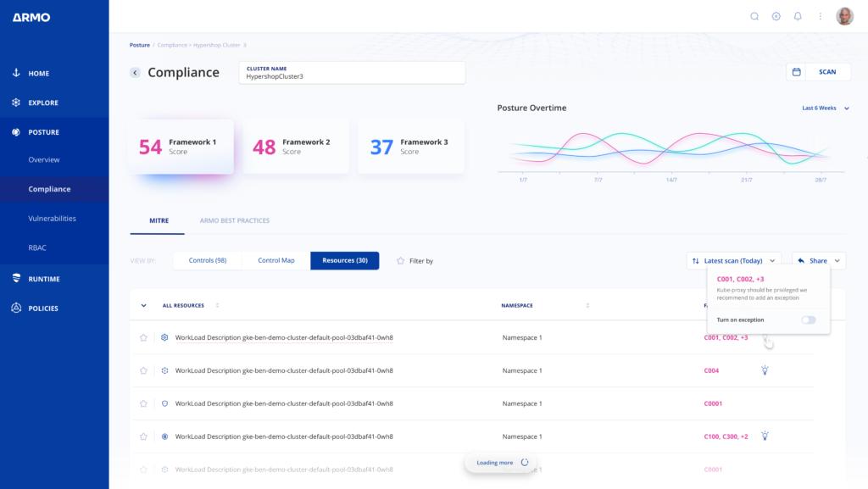
Task: Click lightbulb icon on C004 row
Action: click(x=765, y=370)
